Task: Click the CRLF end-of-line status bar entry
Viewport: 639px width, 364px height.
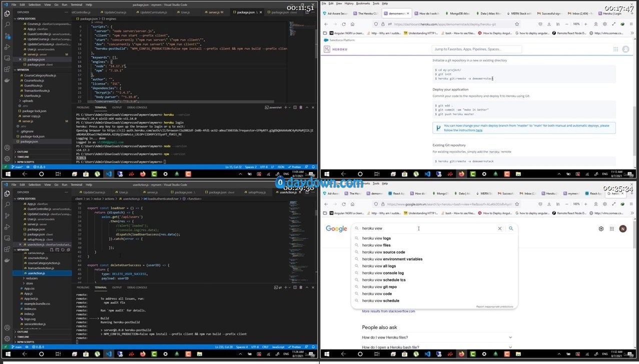Action: (265, 347)
